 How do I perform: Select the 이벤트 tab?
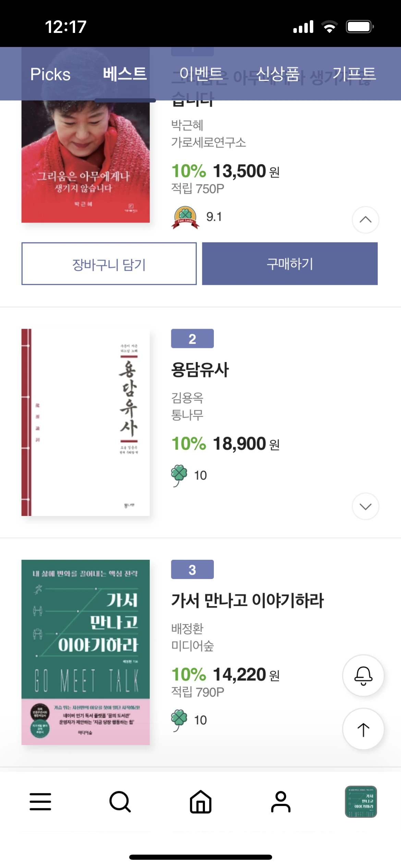[201, 74]
